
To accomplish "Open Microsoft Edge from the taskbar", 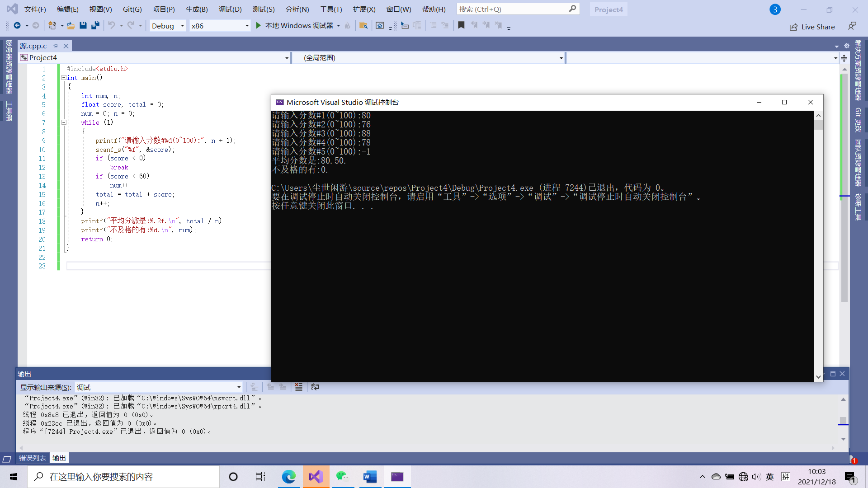I will (288, 477).
